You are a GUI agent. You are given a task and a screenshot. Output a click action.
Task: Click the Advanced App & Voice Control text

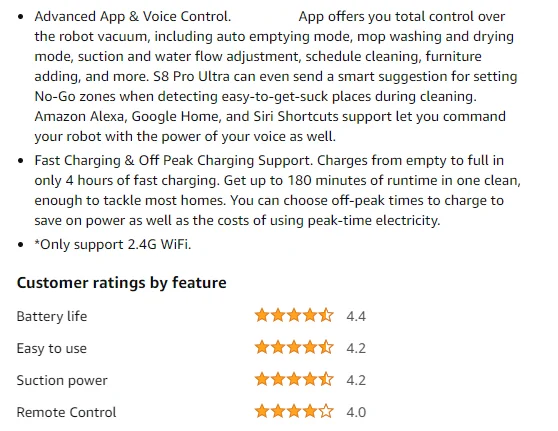click(x=133, y=16)
